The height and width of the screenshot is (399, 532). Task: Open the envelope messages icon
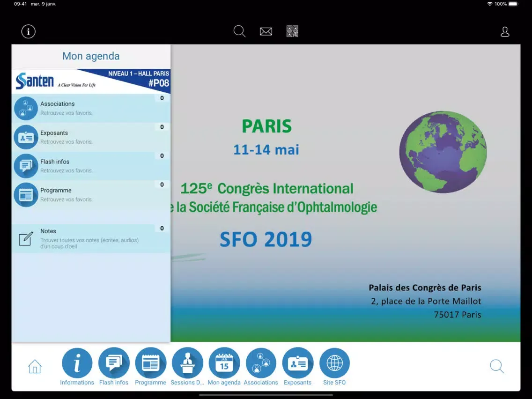coord(266,31)
